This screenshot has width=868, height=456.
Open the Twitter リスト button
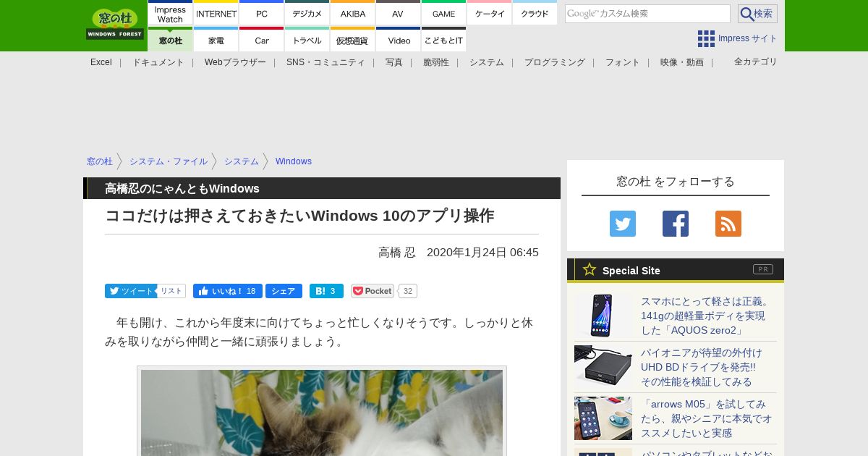tap(171, 291)
